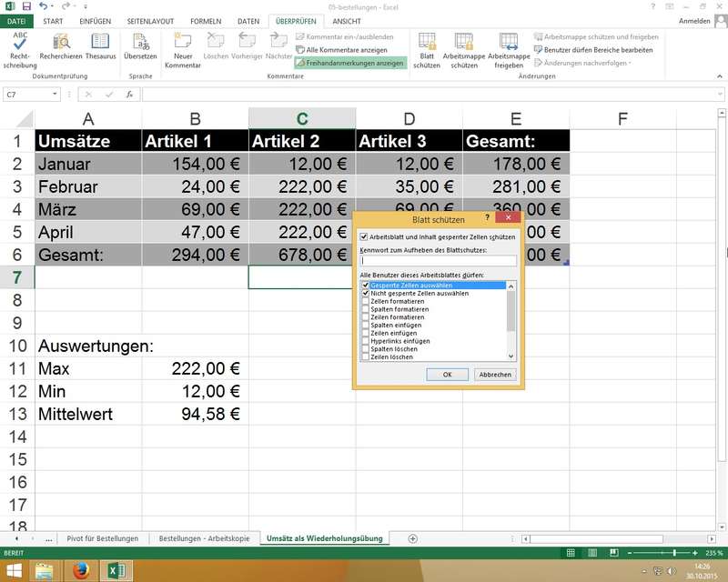Open Firefox from the taskbar

pyautogui.click(x=80, y=570)
